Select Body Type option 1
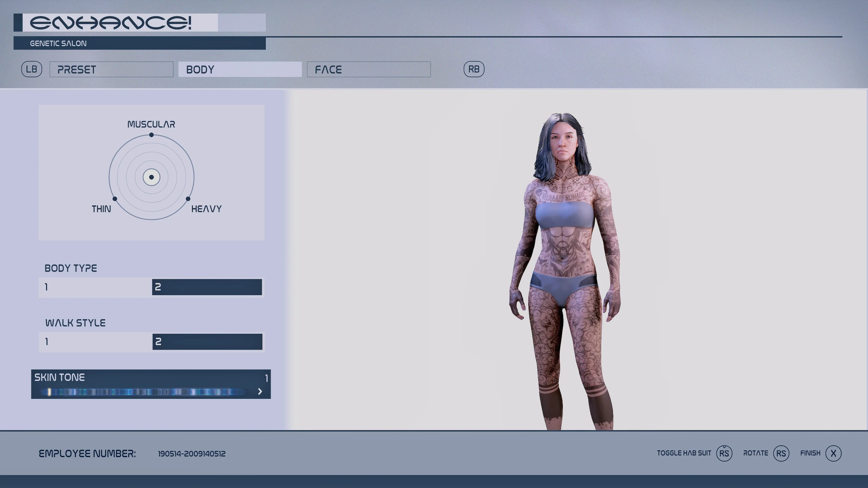The width and height of the screenshot is (868, 488). pos(95,287)
